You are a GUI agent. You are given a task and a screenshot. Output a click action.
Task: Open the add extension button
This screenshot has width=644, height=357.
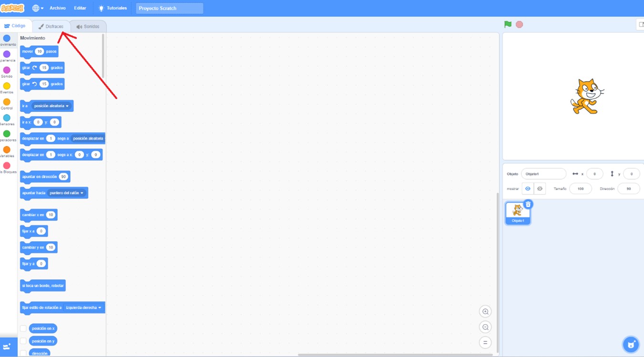tap(7, 347)
